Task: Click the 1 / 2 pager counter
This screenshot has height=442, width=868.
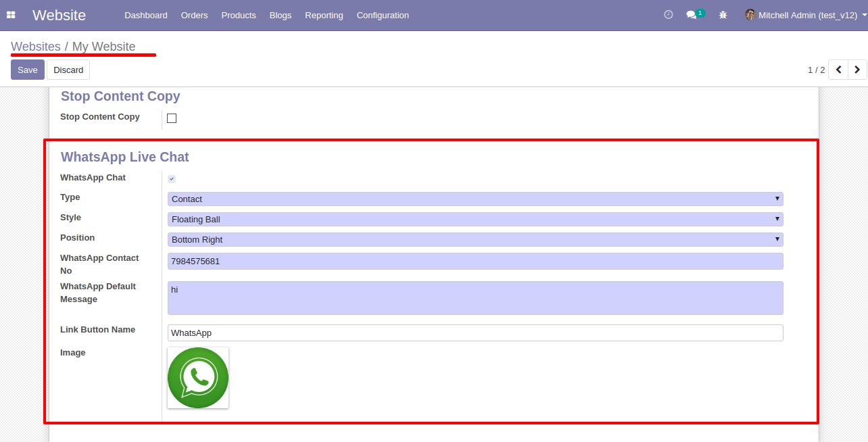Action: 816,70
